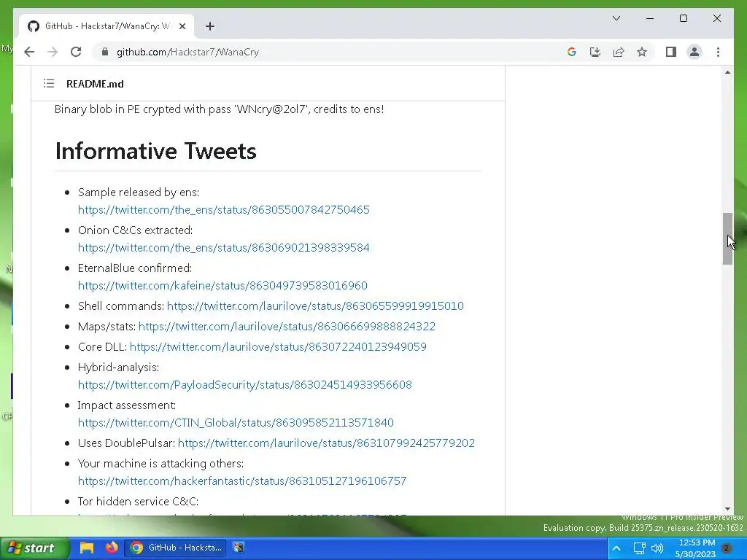Open the ens sample tweet link

(223, 209)
